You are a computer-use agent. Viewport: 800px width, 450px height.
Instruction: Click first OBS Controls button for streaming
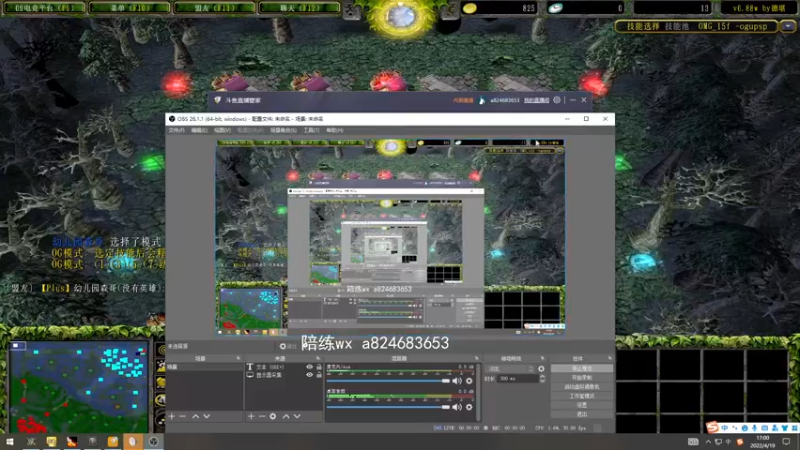[582, 368]
